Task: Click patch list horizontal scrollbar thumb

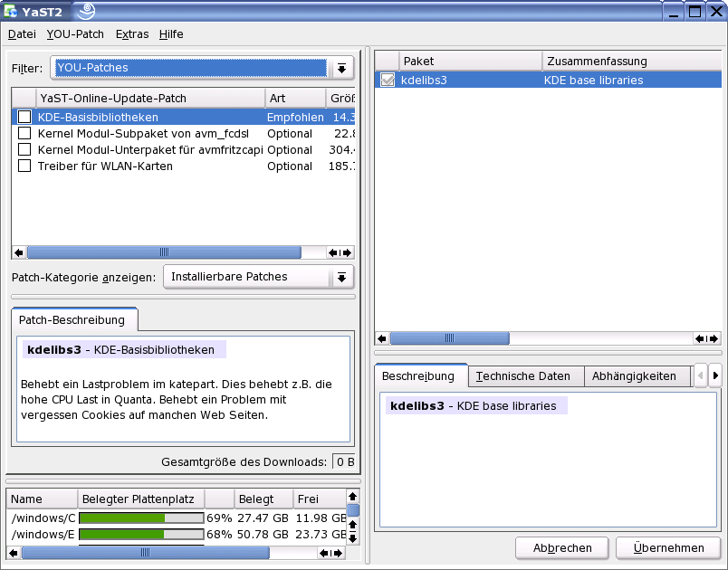Action: click(165, 252)
